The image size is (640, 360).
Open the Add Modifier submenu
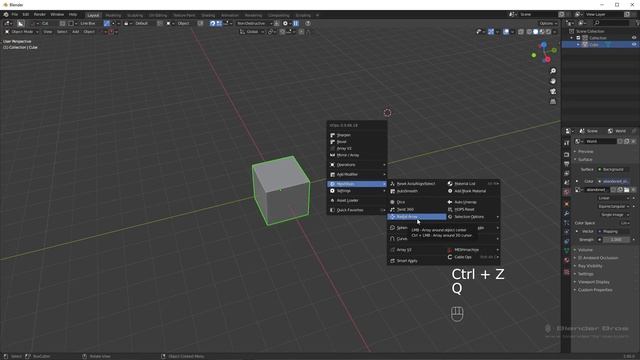[x=357, y=174]
